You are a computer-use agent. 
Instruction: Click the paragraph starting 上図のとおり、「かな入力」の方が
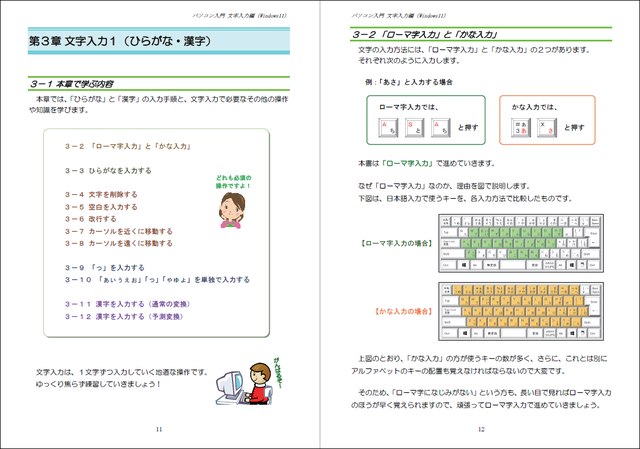pyautogui.click(x=479, y=365)
